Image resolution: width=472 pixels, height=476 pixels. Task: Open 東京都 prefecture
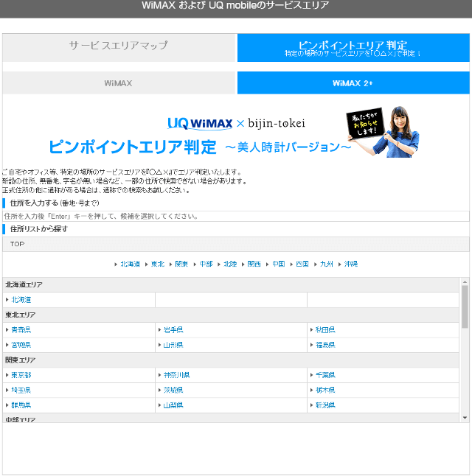[x=21, y=375]
